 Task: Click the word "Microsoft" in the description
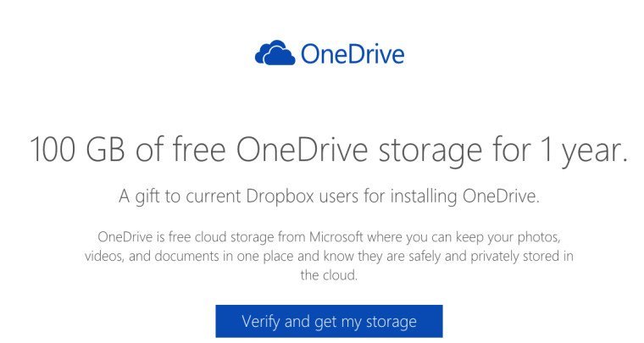coord(336,237)
